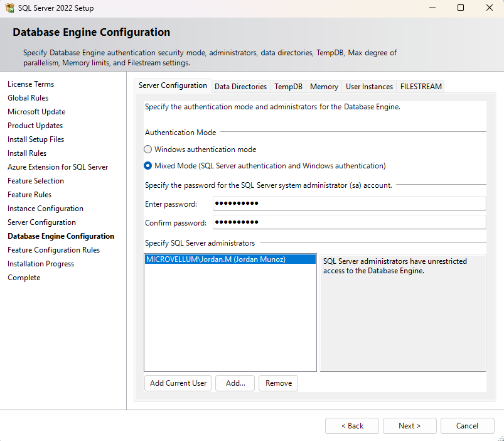Click the Add Current User button
This screenshot has height=441, width=504.
(x=178, y=383)
